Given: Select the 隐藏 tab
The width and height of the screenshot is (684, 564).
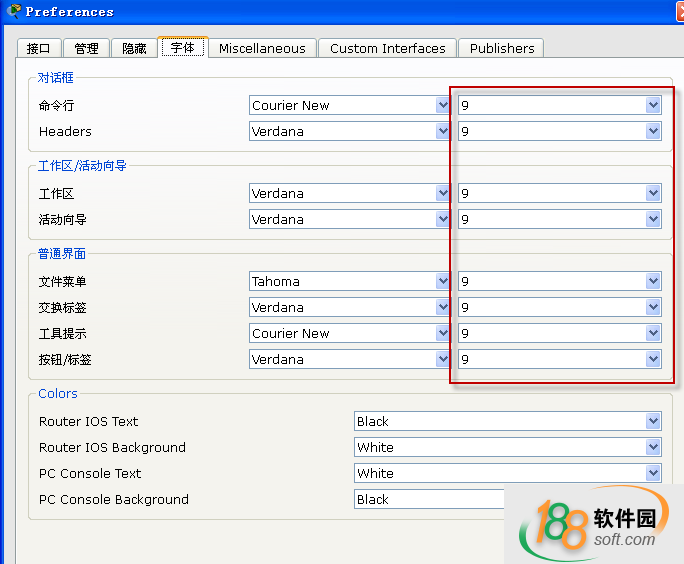Looking at the screenshot, I should (135, 48).
